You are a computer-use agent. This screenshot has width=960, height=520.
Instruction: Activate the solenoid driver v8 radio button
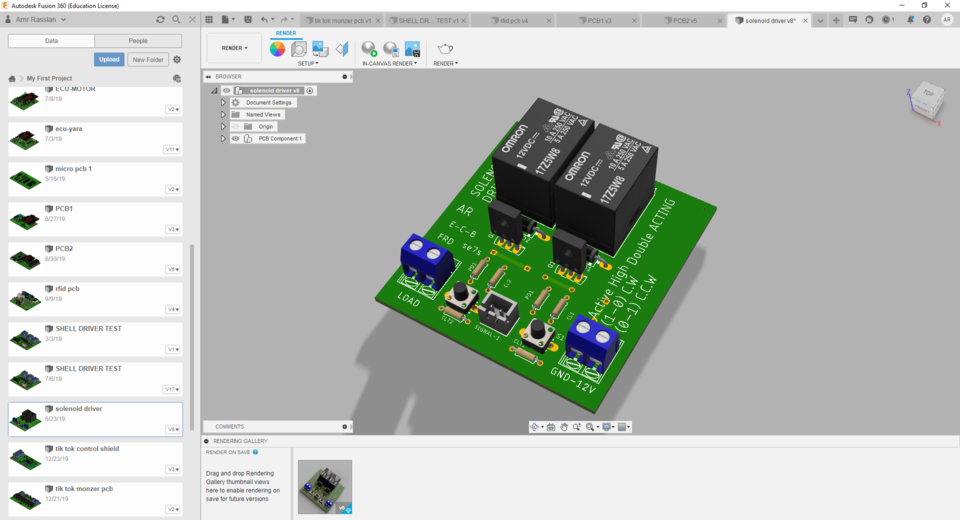pos(310,91)
